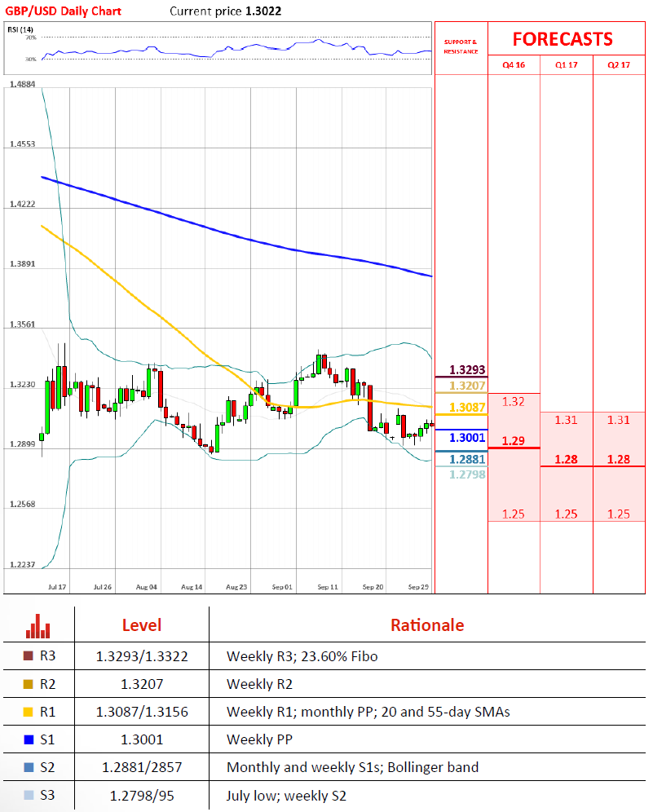Click the 1.3561 price axis label
Viewport: 653px width, 812px height.
tap(22, 324)
